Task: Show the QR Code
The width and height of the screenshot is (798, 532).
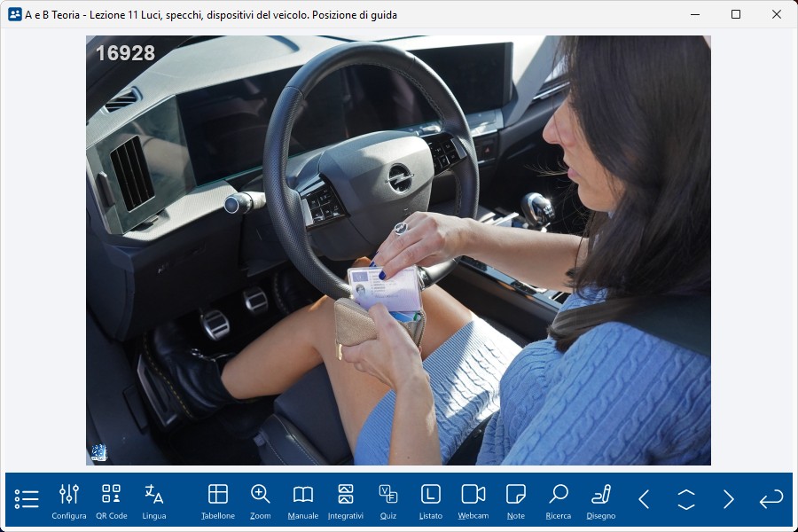Action: (x=112, y=501)
